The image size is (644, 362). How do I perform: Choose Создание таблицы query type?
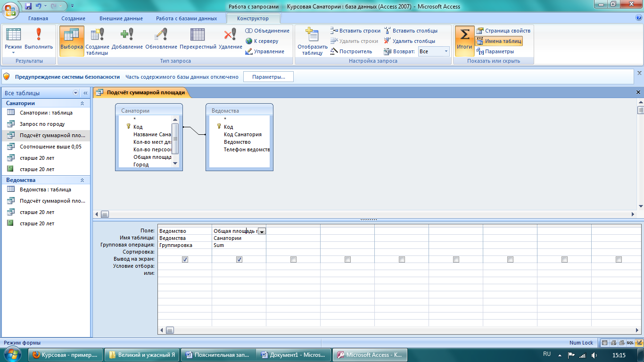(98, 41)
